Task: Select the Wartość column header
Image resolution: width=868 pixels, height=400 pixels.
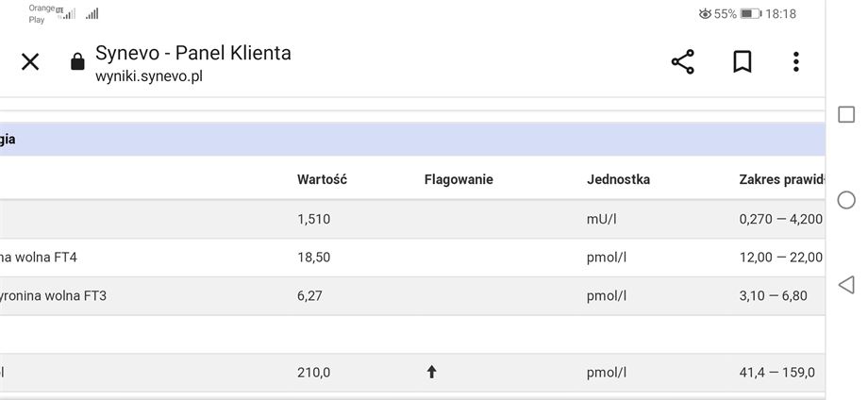Action: [x=322, y=179]
